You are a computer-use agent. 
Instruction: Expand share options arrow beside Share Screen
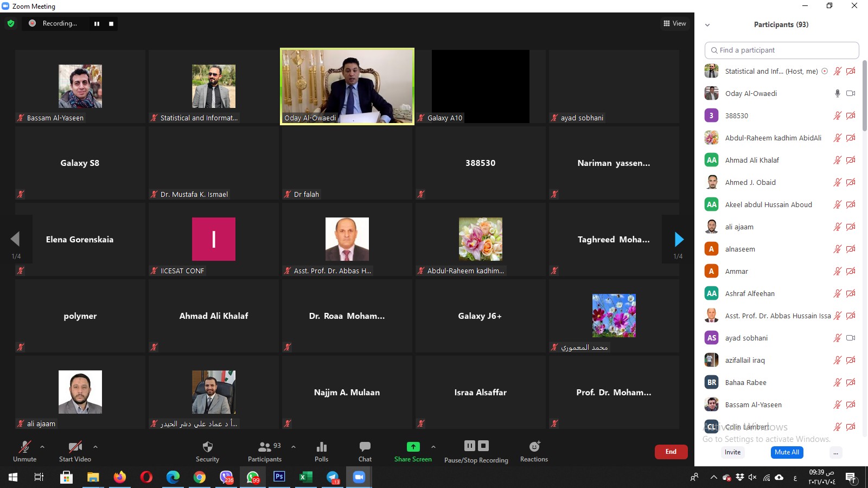433,447
